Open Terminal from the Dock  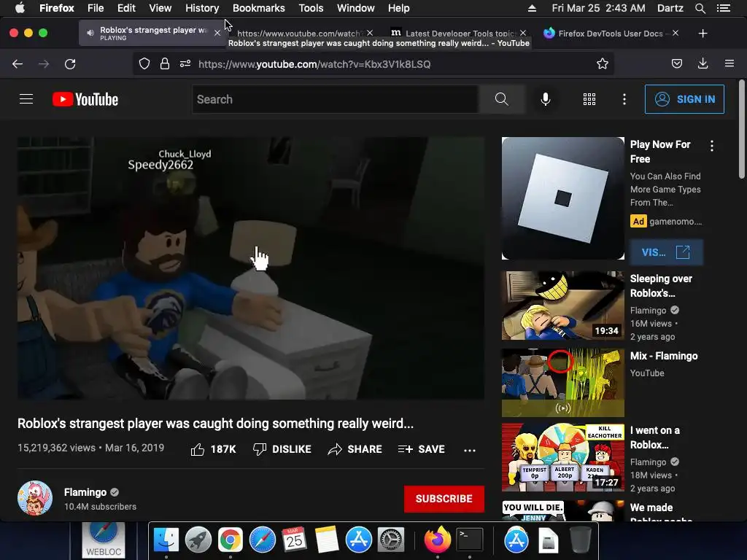(470, 540)
